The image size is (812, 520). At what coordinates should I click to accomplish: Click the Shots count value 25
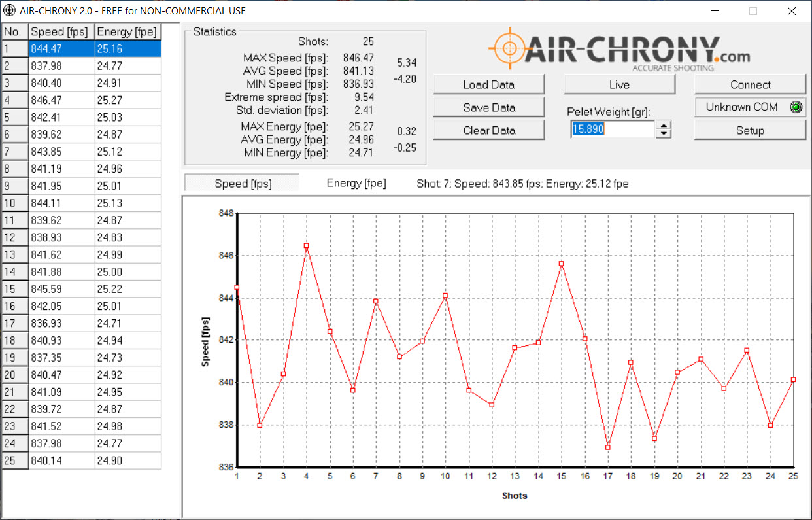368,41
